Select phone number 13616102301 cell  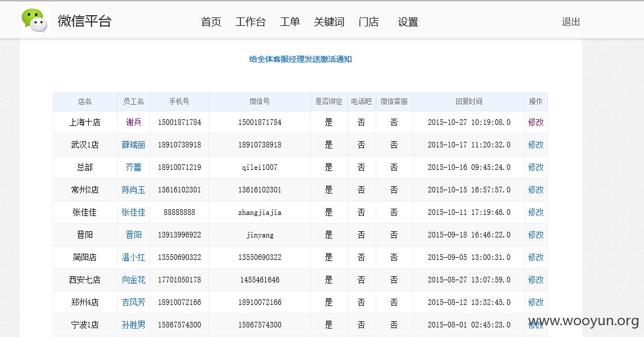tap(179, 190)
